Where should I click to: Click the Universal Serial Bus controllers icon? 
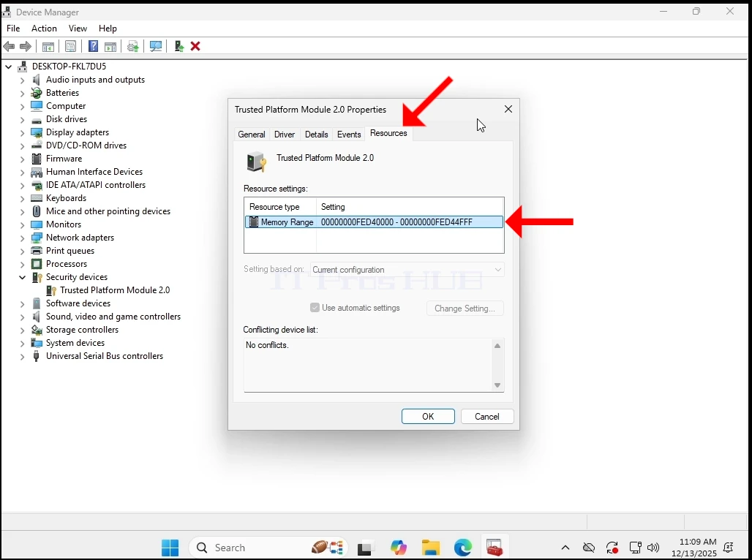36,356
